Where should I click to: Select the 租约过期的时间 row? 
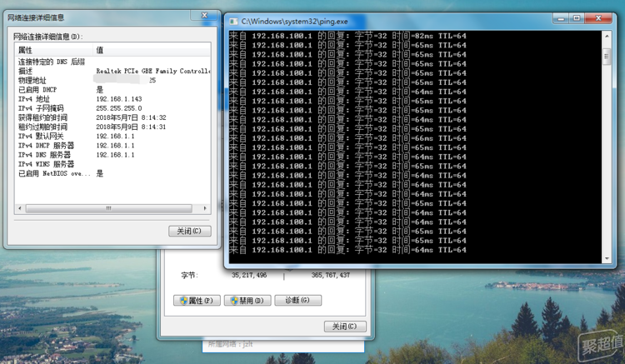tap(112, 127)
